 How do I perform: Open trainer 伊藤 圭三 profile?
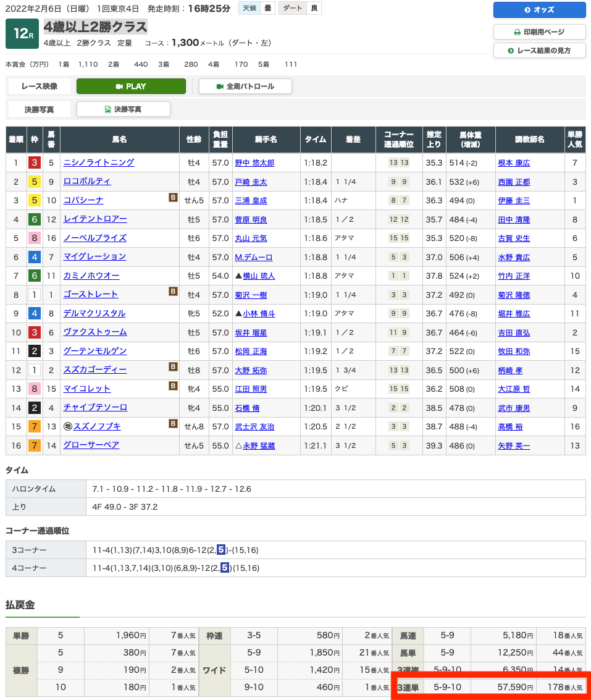pos(514,200)
